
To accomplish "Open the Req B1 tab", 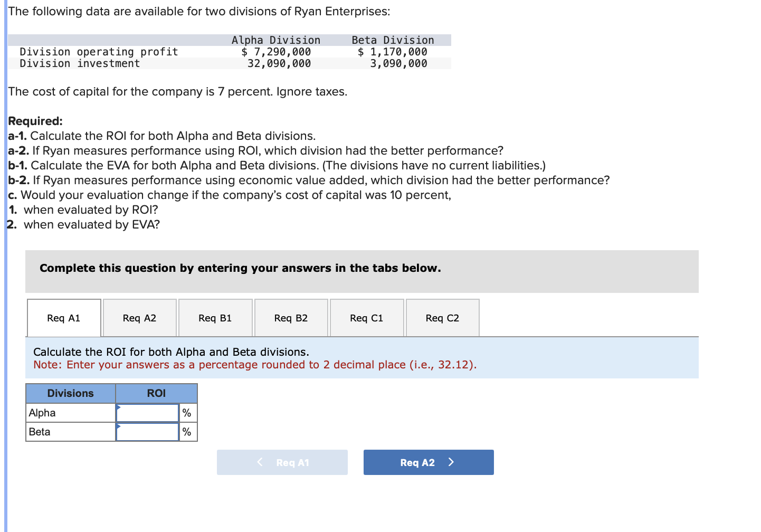I will (x=215, y=318).
